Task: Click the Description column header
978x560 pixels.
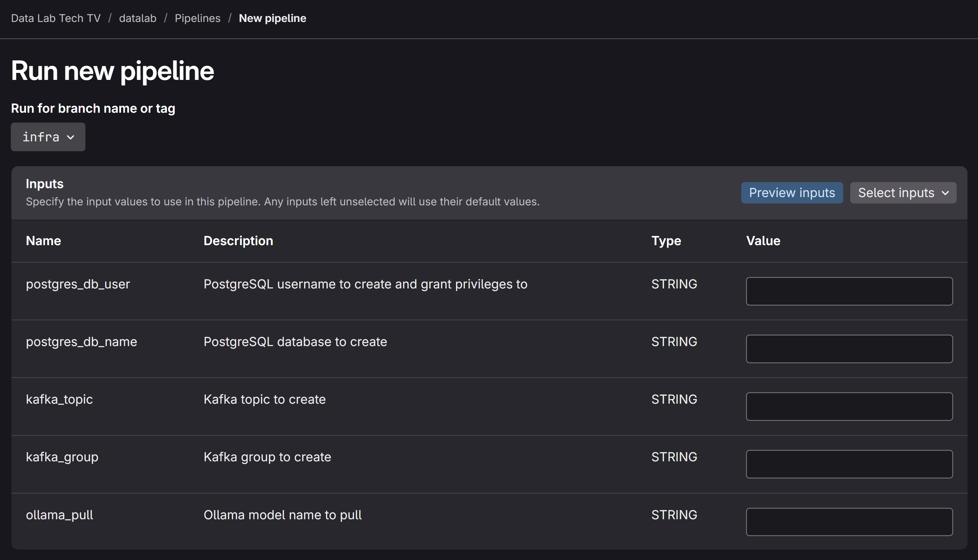Action: click(x=238, y=241)
